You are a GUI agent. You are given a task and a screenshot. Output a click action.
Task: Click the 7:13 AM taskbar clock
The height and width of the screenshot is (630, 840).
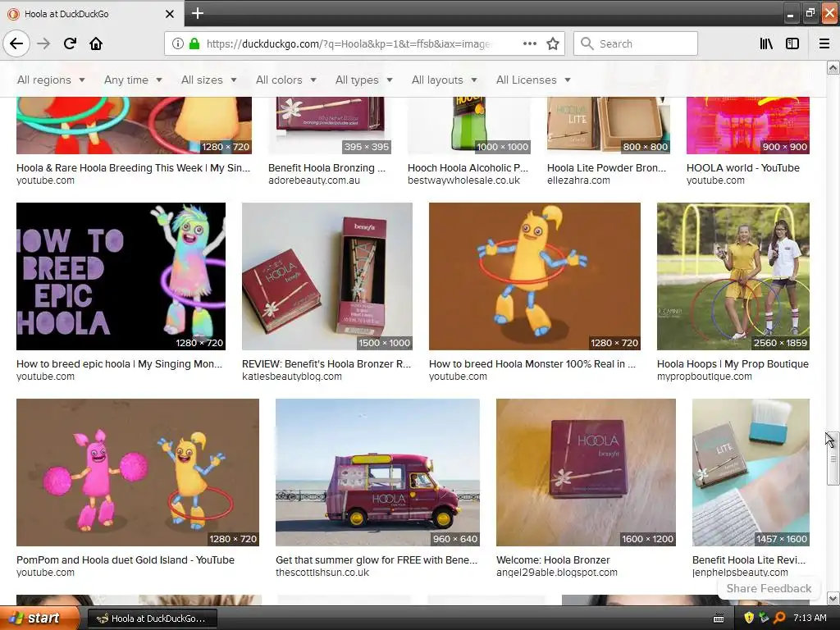(x=810, y=618)
